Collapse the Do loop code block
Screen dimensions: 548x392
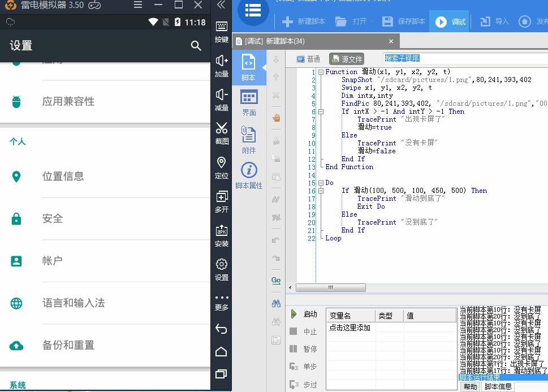[x=321, y=183]
